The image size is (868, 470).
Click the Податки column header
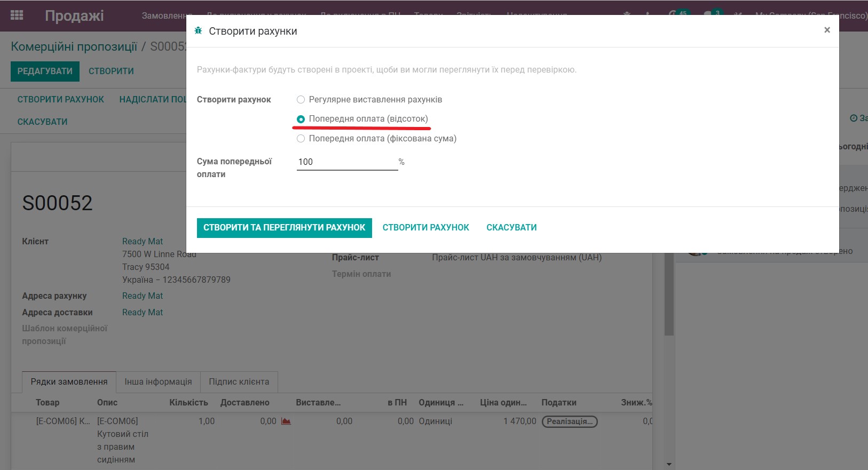[x=559, y=402]
